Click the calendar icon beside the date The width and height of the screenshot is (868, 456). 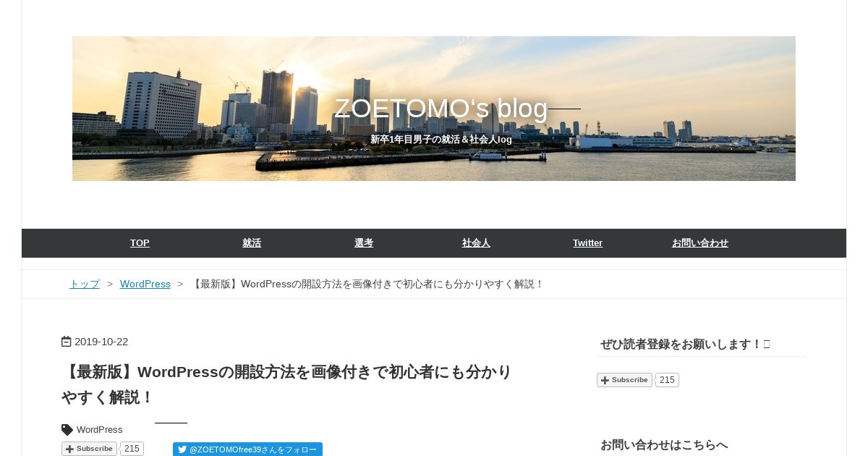(x=67, y=342)
